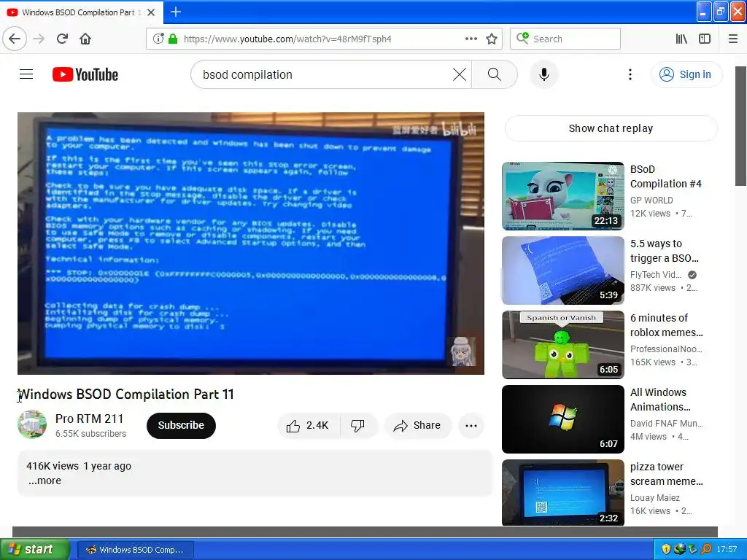The width and height of the screenshot is (747, 560).
Task: Click the green padlock security icon
Action: [173, 39]
